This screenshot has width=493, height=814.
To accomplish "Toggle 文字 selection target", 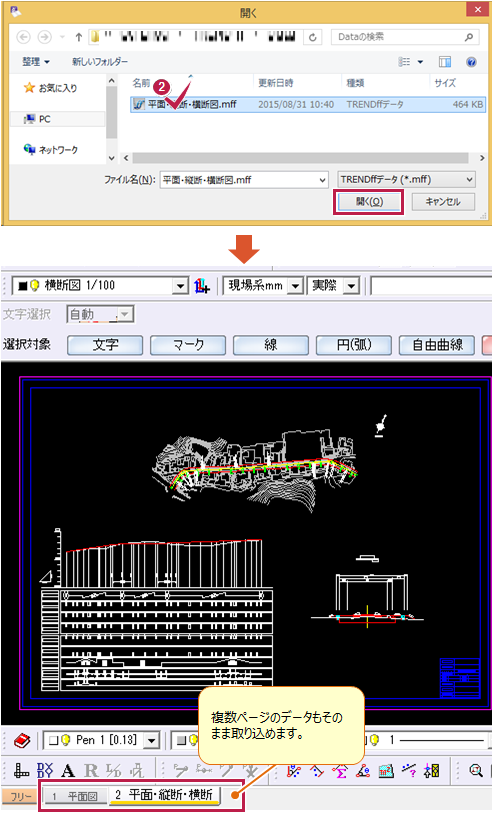I will (105, 345).
